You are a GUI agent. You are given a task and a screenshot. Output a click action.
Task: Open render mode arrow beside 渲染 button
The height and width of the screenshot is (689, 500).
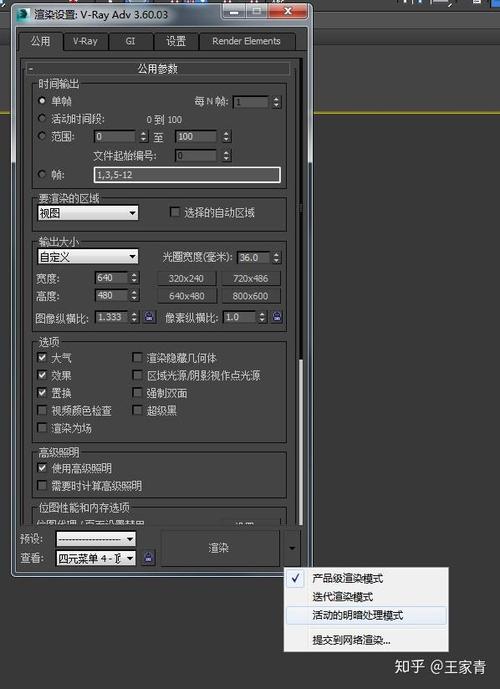click(292, 548)
